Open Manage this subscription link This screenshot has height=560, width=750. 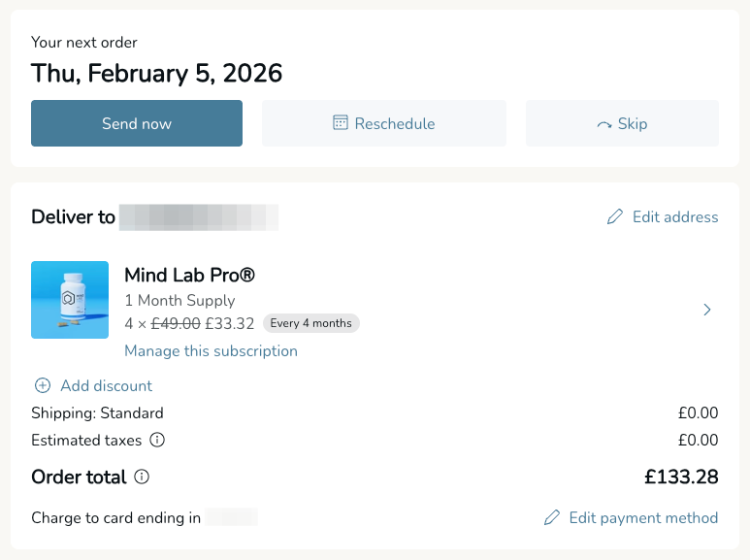pos(211,351)
